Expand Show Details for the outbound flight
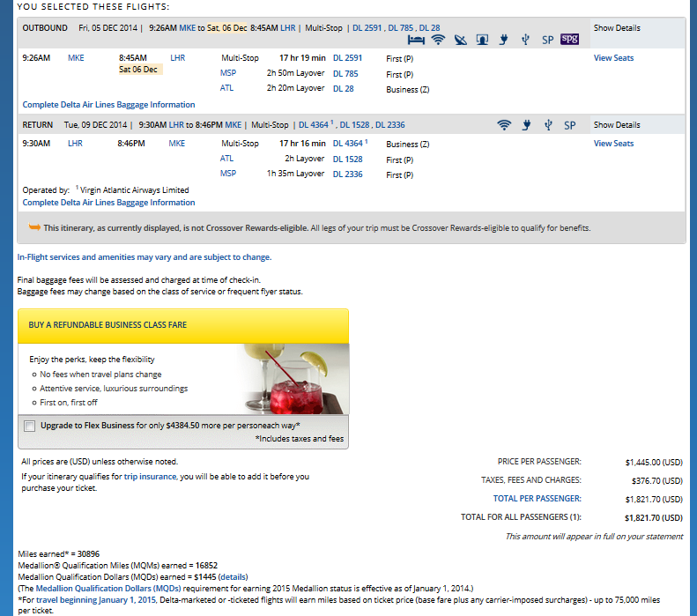This screenshot has height=616, width=697. pyautogui.click(x=616, y=28)
